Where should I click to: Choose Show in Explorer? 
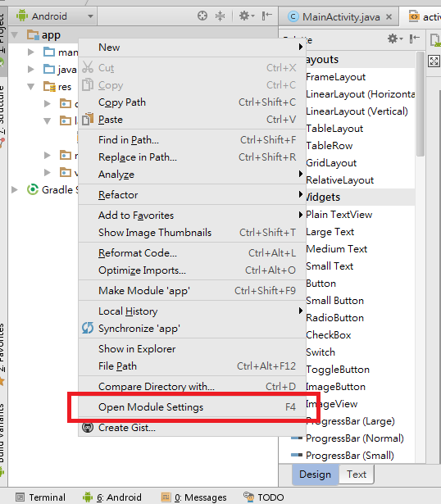pyautogui.click(x=192, y=349)
